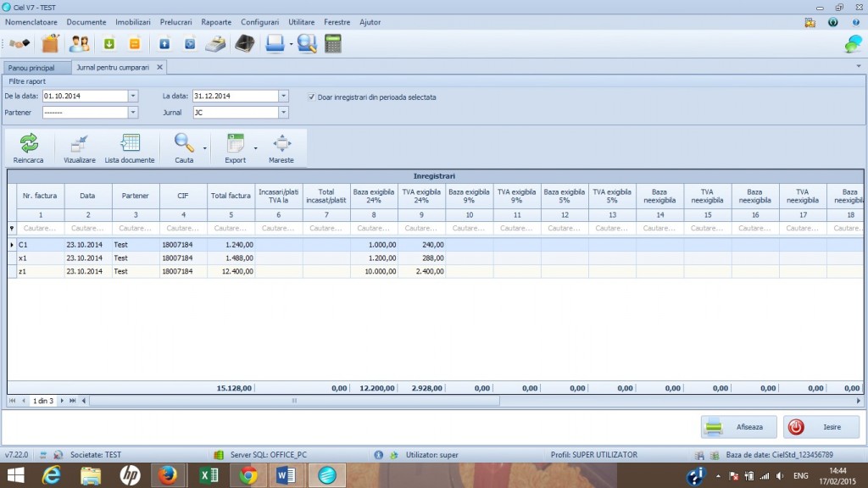Close the Jurnal pentru cumparari tab
868x488 pixels.
pos(159,67)
